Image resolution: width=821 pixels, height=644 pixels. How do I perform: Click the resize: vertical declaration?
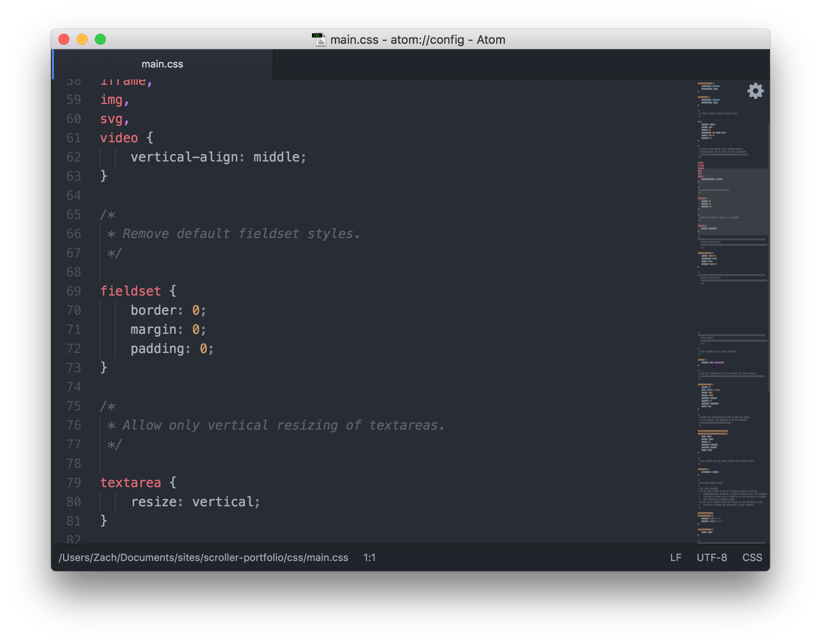pyautogui.click(x=195, y=502)
